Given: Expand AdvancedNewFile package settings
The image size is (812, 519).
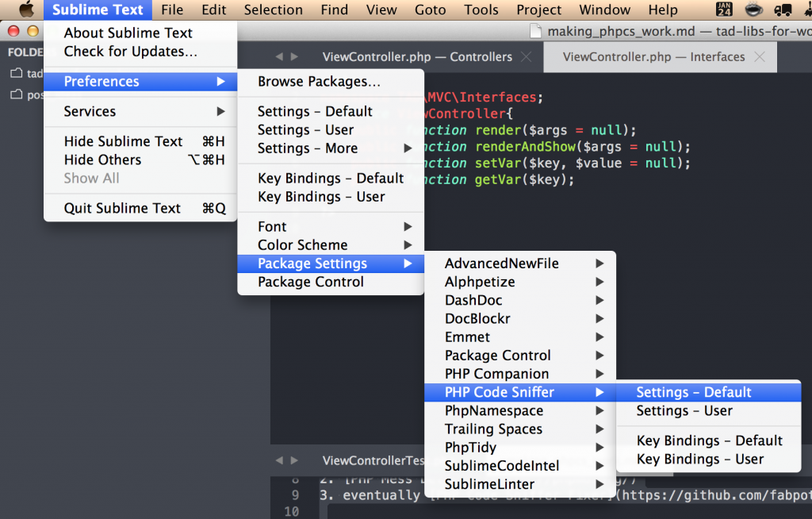Looking at the screenshot, I should coord(520,263).
